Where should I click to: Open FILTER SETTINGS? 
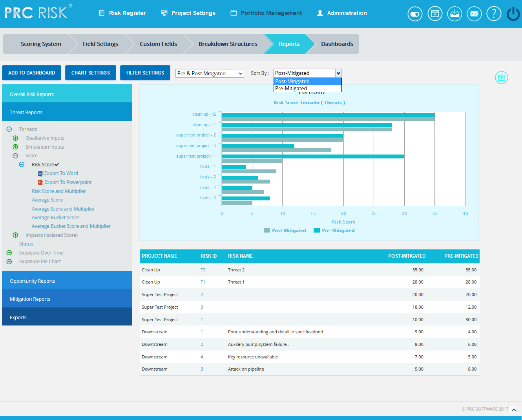pyautogui.click(x=145, y=73)
